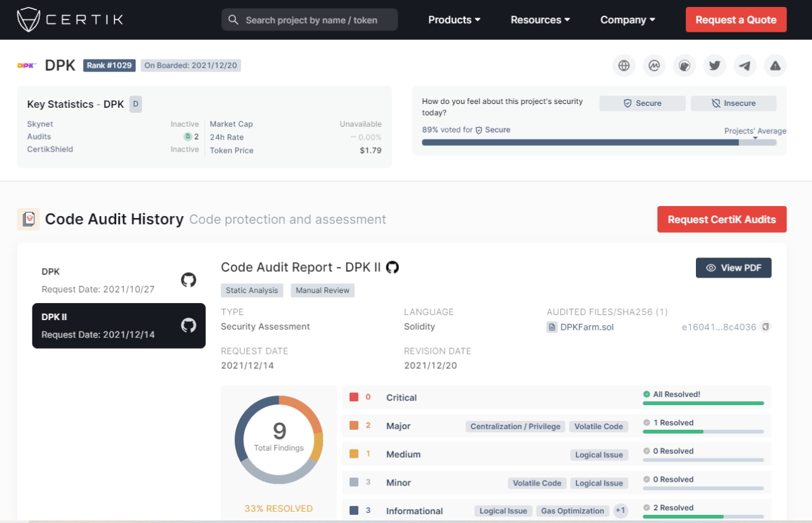
Task: Click the Rank #1029 badge
Action: (109, 65)
